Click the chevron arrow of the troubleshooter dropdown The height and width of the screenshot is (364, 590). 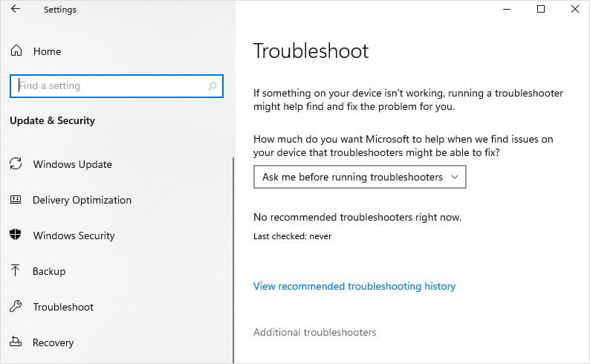pyautogui.click(x=455, y=177)
